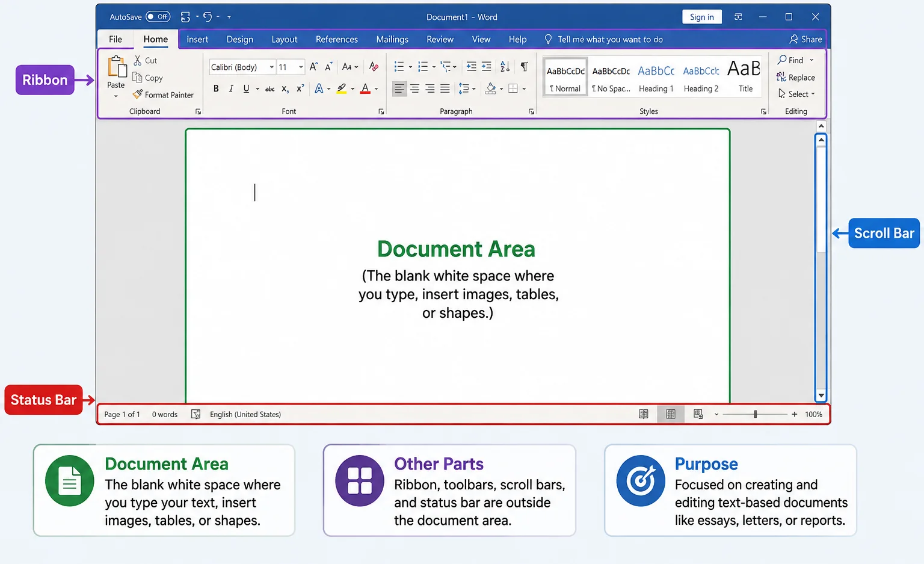Click the Share button
This screenshot has height=564, width=924.
coord(806,39)
